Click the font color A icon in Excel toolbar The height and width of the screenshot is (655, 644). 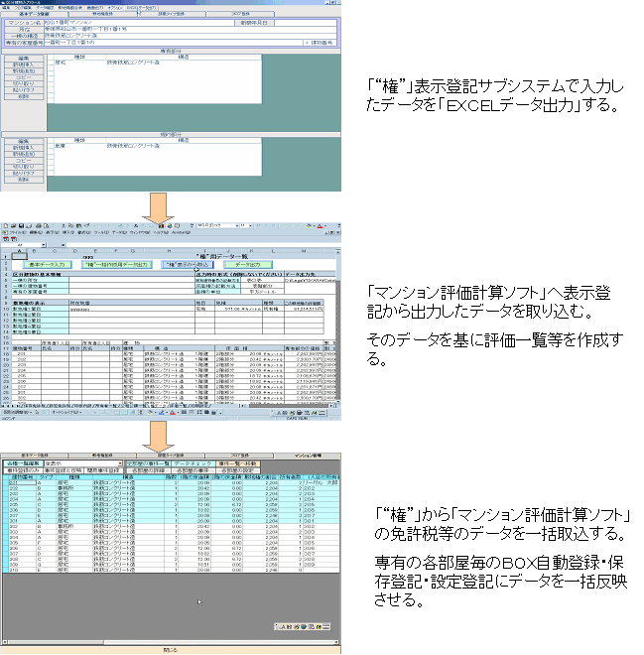tap(320, 226)
